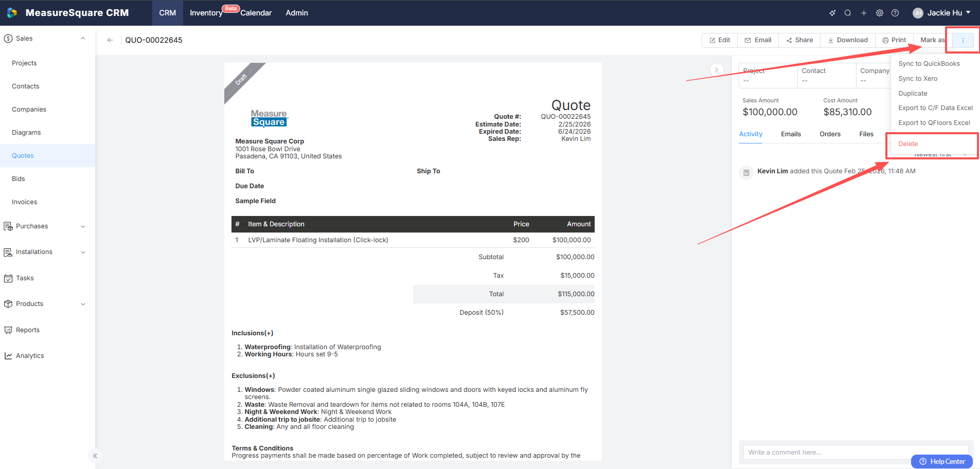Open Companies in the sidebar

pos(29,110)
